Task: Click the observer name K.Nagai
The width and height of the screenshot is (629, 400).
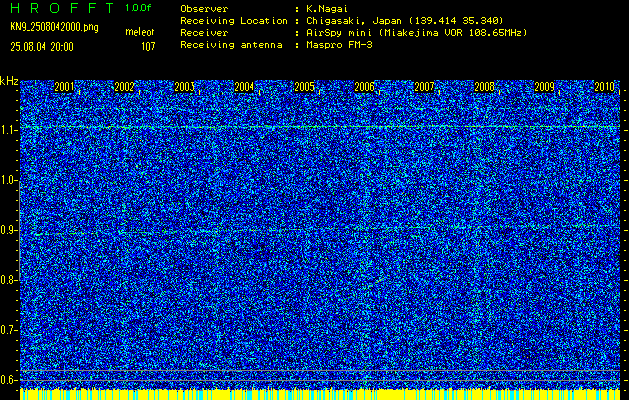Action: tap(325, 8)
